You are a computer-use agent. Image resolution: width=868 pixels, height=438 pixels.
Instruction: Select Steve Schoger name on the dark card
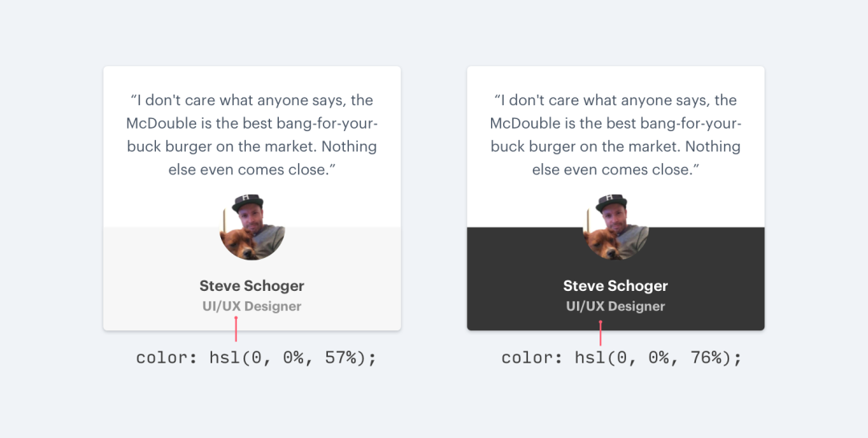point(616,286)
